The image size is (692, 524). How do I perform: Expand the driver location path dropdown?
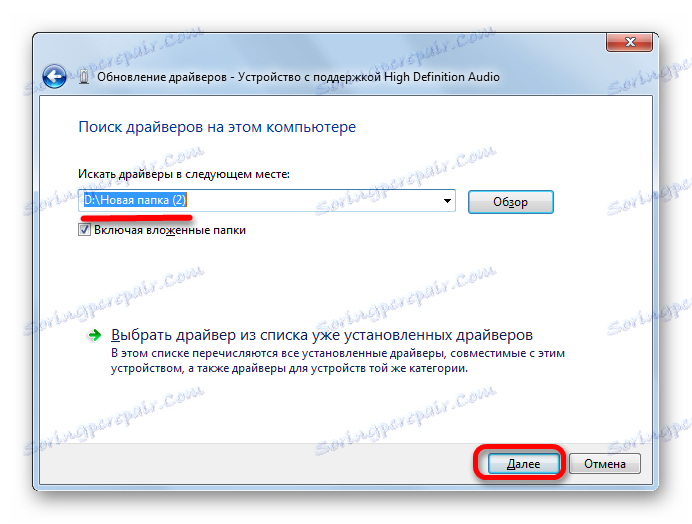coord(447,201)
